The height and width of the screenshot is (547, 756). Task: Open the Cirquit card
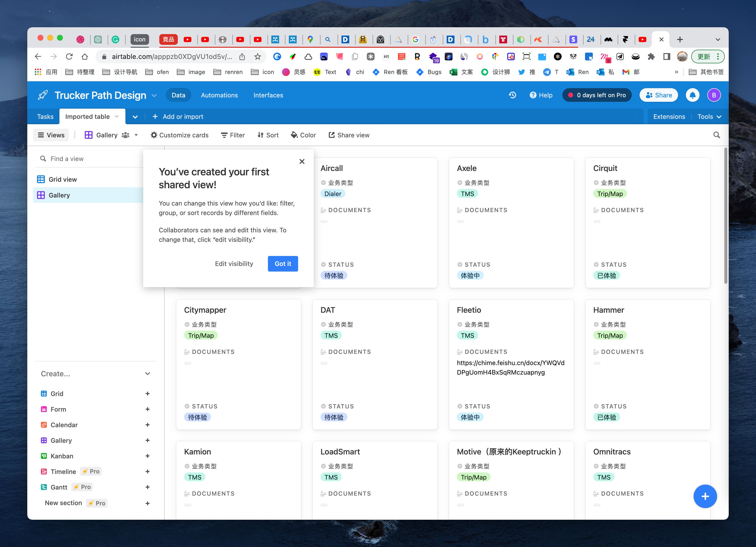647,223
